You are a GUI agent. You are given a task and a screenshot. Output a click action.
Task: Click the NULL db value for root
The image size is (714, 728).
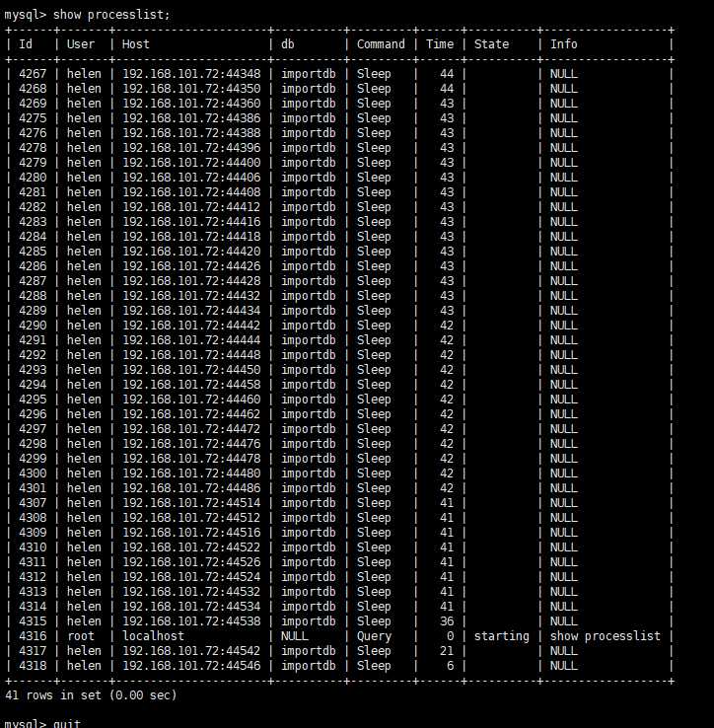coord(295,636)
